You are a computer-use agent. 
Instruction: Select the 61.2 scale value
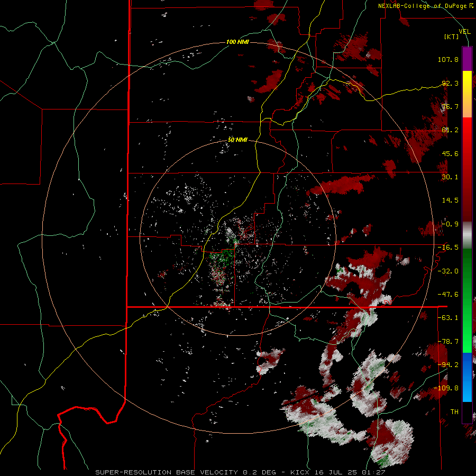[x=450, y=130]
